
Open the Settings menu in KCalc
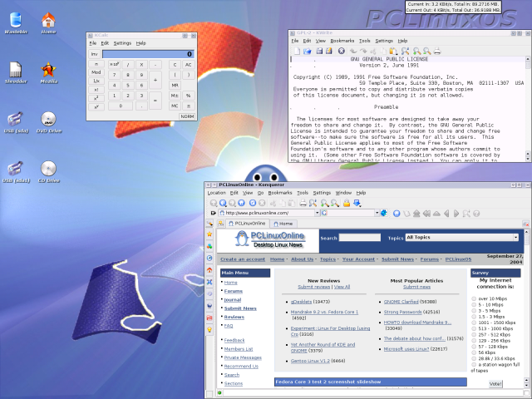click(x=122, y=43)
